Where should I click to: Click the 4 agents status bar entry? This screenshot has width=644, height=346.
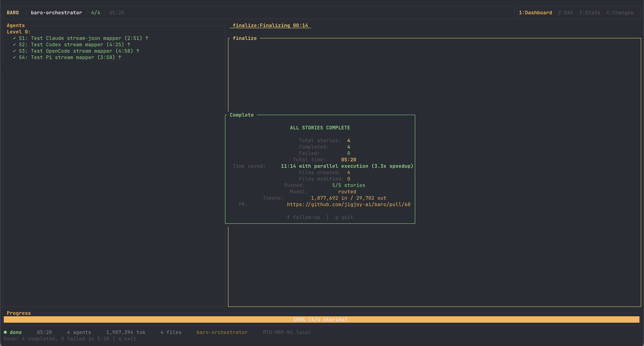(x=79, y=332)
